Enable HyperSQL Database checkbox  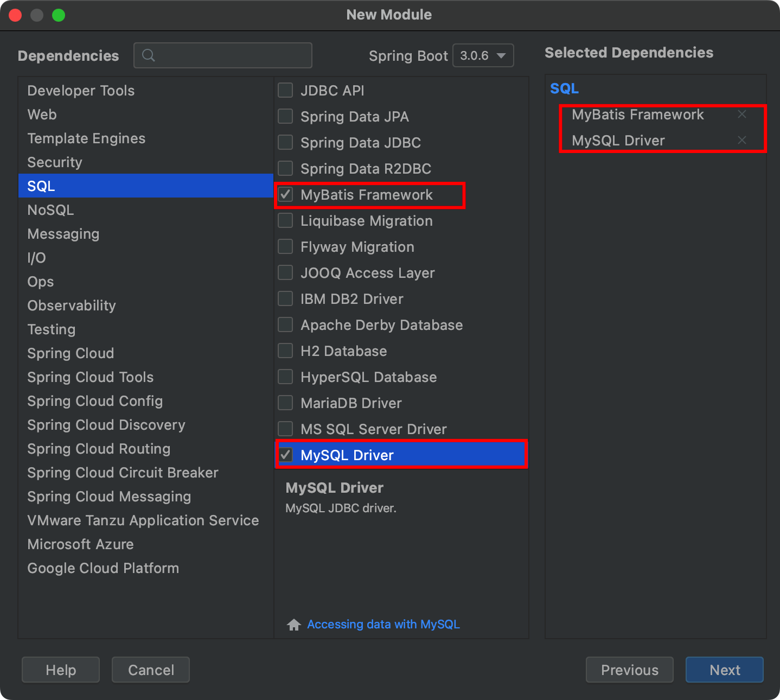point(285,377)
